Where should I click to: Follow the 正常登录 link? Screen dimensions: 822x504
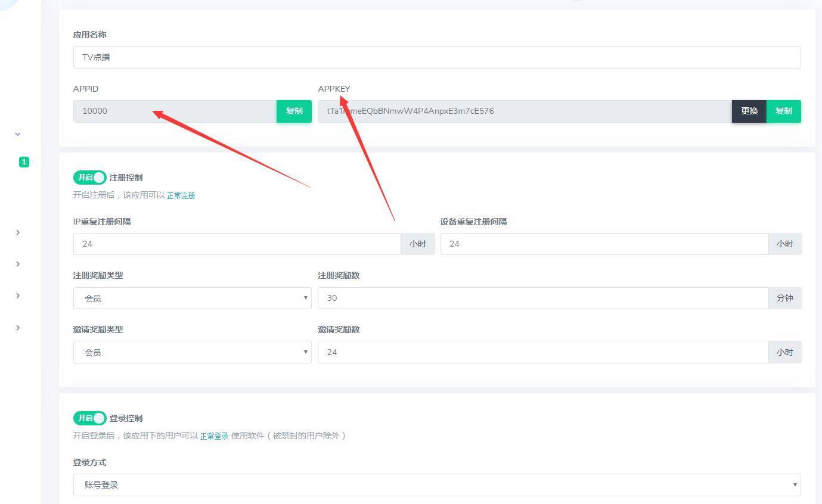214,436
